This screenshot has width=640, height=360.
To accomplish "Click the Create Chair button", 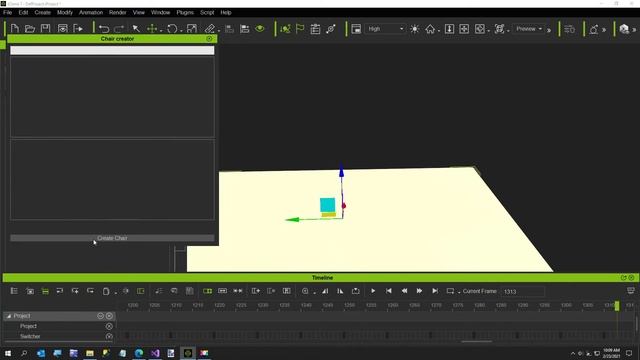I will pyautogui.click(x=112, y=238).
